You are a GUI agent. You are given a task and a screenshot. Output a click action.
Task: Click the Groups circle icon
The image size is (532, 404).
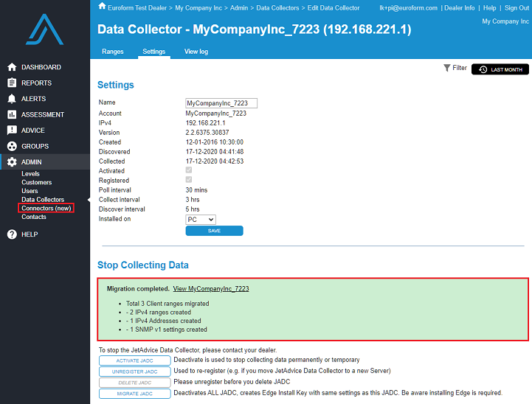click(x=12, y=146)
